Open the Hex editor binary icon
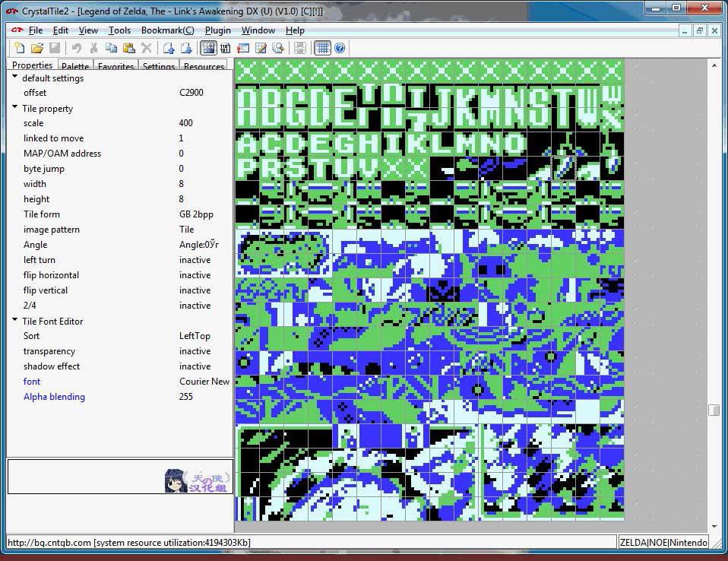728x561 pixels. click(225, 48)
